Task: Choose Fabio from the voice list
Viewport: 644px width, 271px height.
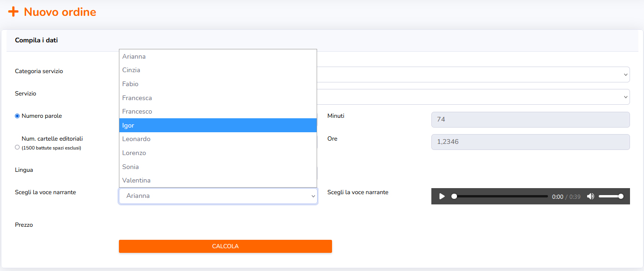Action: 218,84
